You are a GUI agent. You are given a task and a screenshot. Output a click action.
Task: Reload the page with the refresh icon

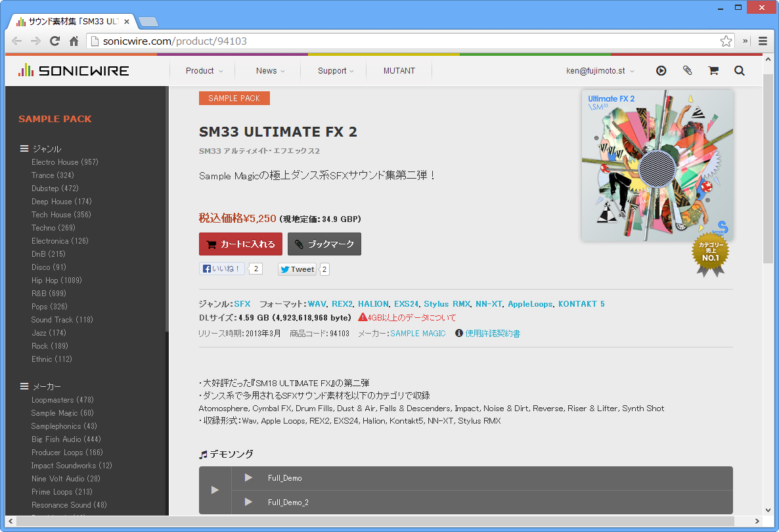(55, 41)
